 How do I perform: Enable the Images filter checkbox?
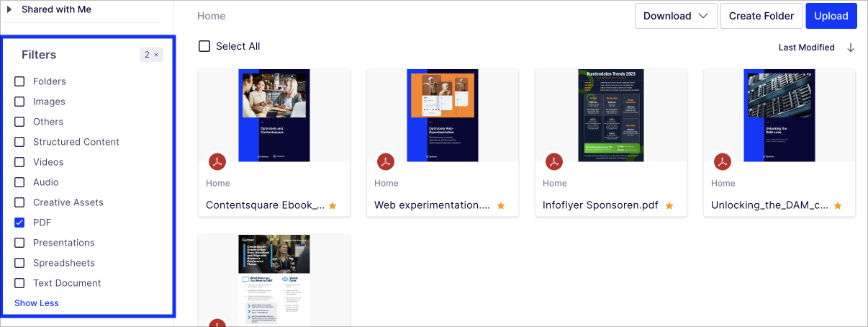click(19, 102)
